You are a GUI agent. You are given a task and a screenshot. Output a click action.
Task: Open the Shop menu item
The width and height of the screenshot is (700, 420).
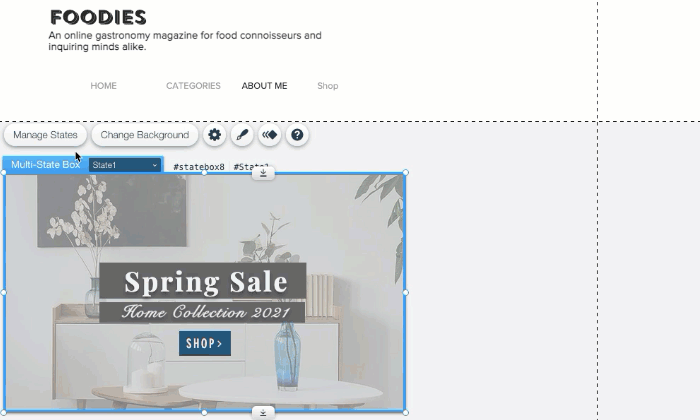coord(328,86)
